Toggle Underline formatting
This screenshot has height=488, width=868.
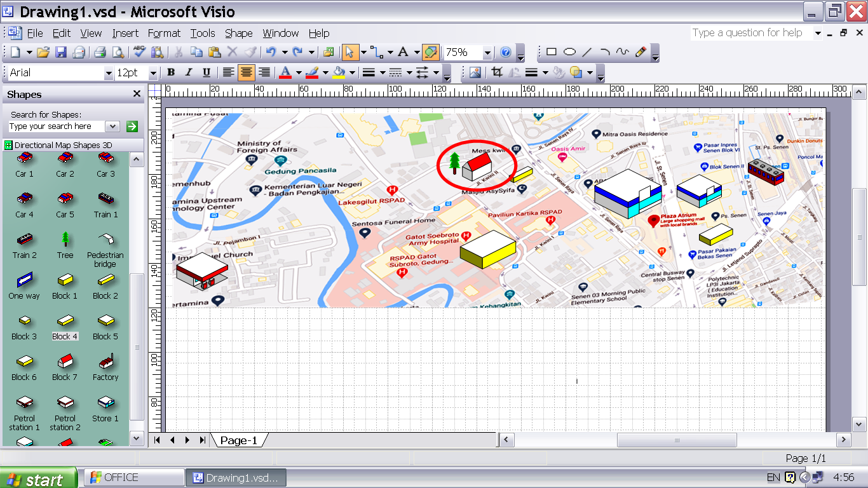(207, 72)
